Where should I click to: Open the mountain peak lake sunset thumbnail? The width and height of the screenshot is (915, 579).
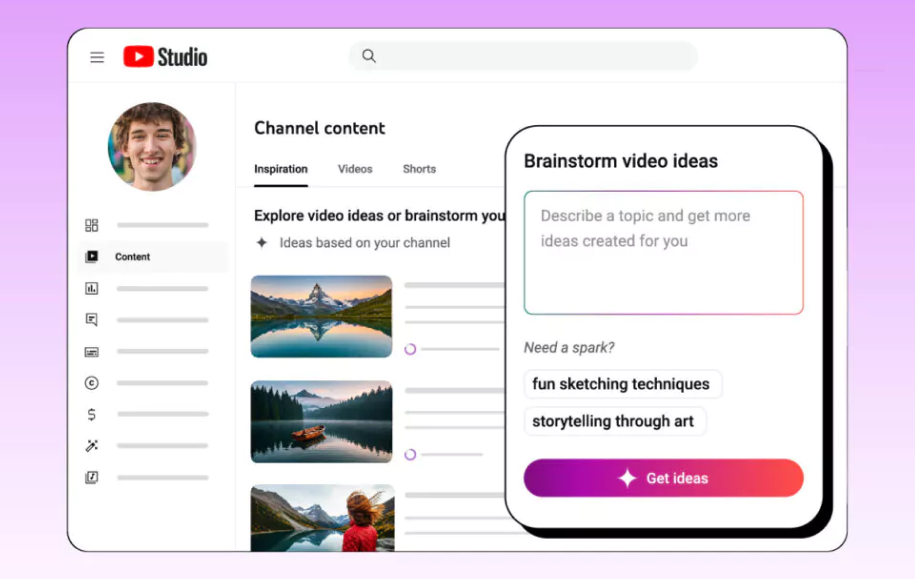[x=322, y=316]
